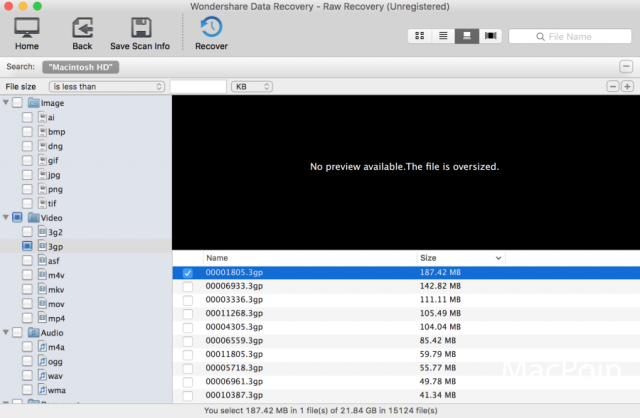Focus the File Name search field
640x418 pixels.
tap(570, 36)
